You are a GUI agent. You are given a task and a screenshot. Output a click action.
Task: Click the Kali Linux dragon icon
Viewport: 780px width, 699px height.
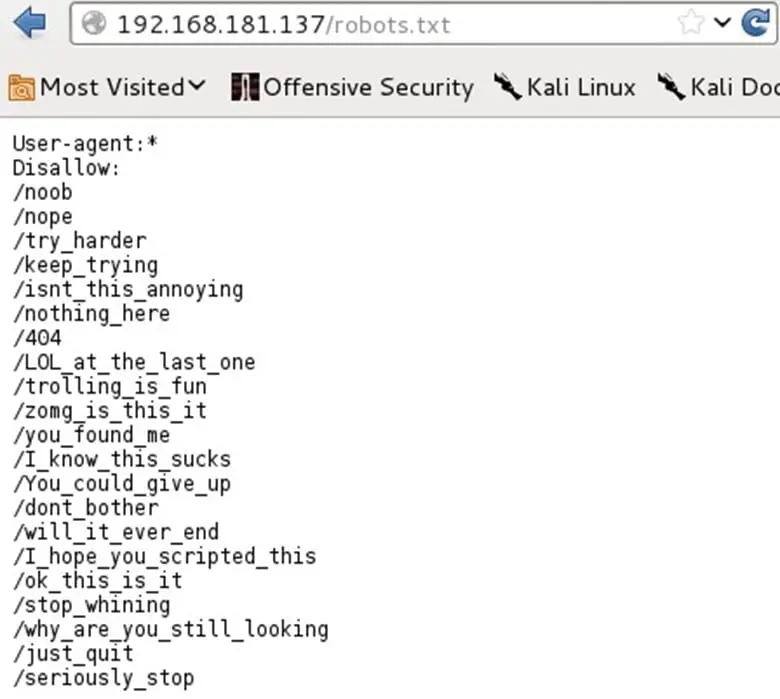(507, 87)
